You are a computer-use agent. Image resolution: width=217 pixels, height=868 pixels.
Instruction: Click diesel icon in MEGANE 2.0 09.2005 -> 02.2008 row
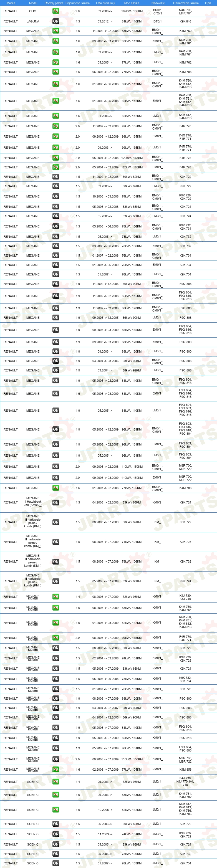pyautogui.click(x=55, y=467)
